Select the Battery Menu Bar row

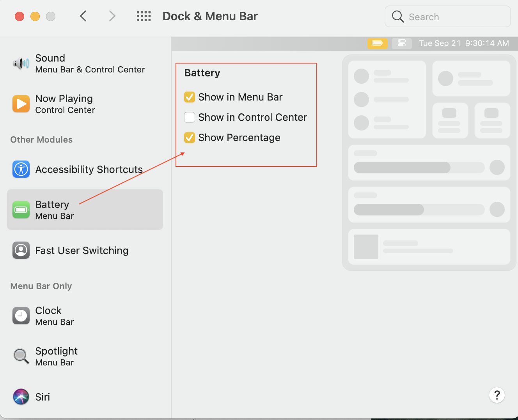[x=85, y=210]
